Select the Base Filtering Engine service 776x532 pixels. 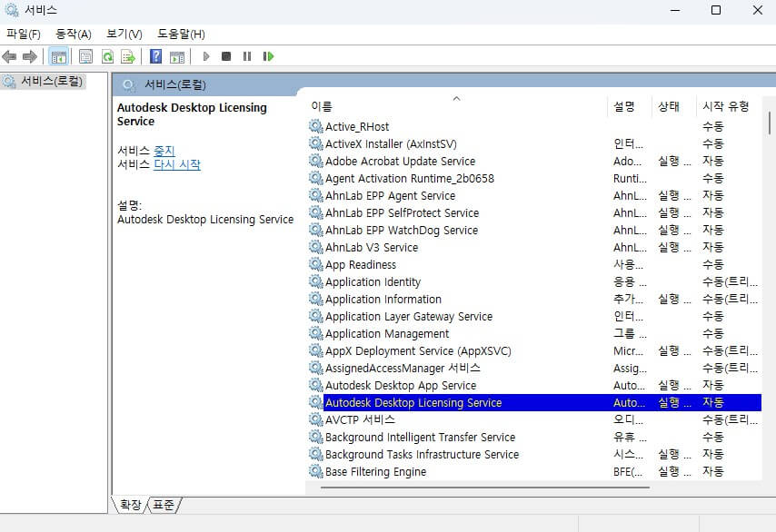534,472
